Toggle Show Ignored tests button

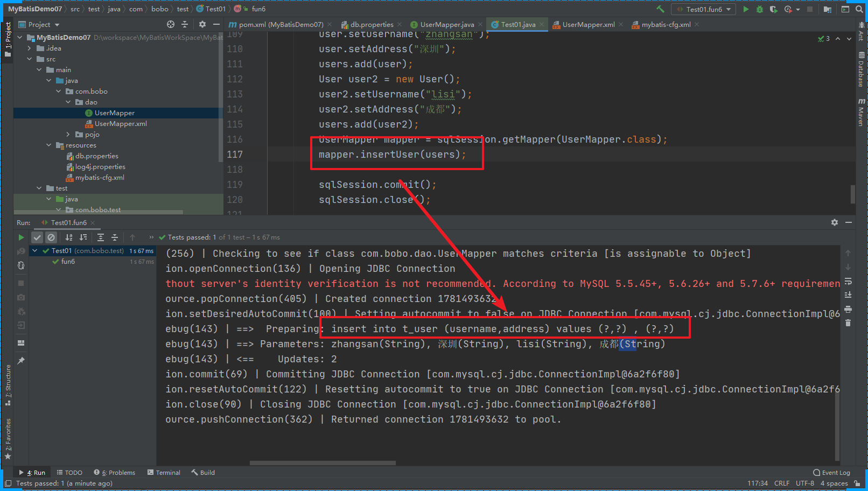(51, 237)
